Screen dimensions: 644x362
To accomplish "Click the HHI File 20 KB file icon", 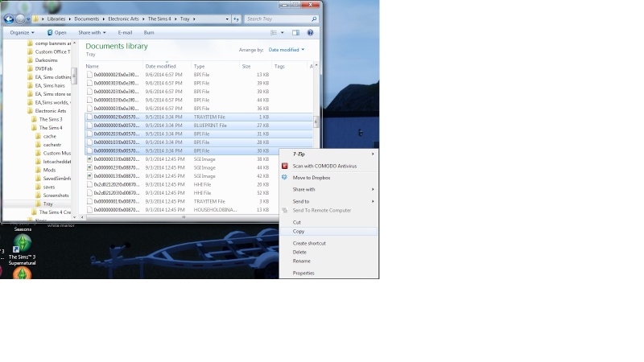I will (x=89, y=184).
